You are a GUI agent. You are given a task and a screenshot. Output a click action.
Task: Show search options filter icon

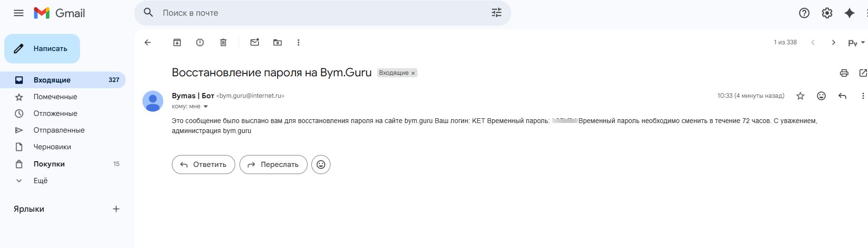(x=497, y=13)
